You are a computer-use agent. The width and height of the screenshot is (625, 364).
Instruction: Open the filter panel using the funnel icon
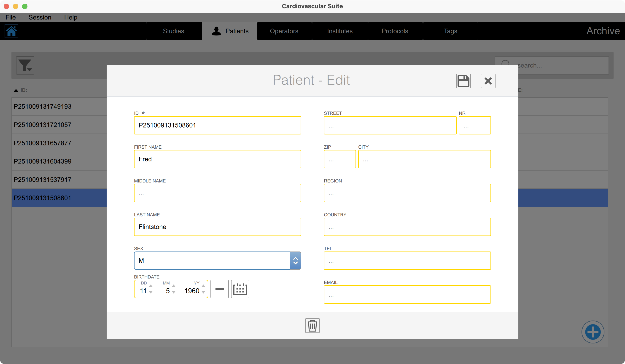pyautogui.click(x=24, y=65)
